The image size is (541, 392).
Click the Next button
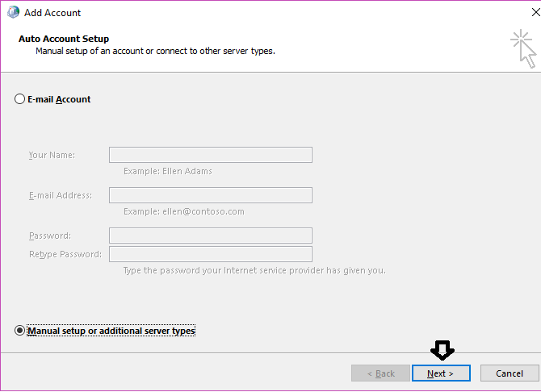441,373
